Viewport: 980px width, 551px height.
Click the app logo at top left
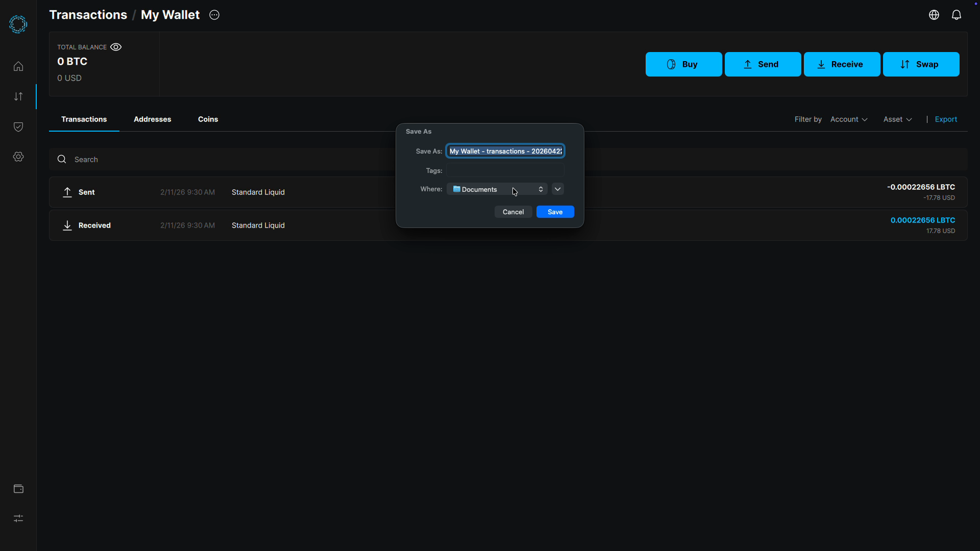18,24
